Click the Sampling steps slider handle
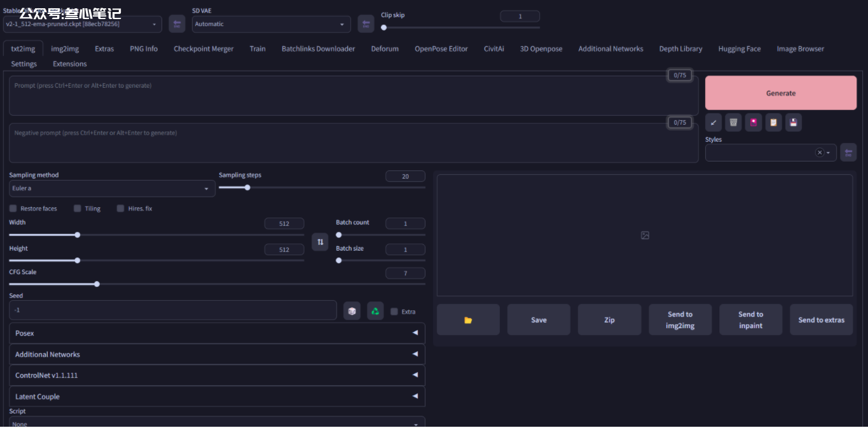868x428 pixels. tap(247, 188)
